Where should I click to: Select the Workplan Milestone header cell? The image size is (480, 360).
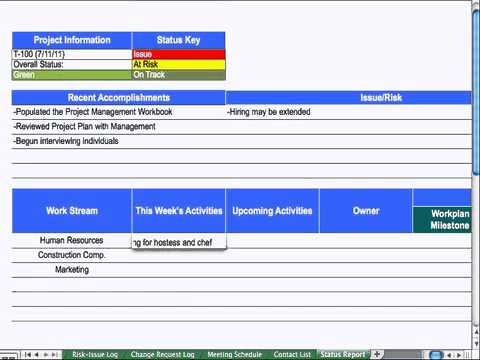442,220
